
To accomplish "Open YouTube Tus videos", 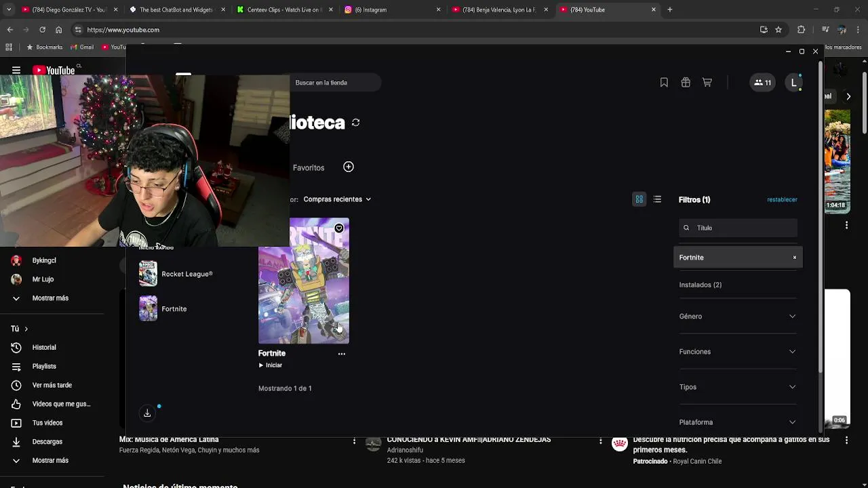I will (47, 423).
